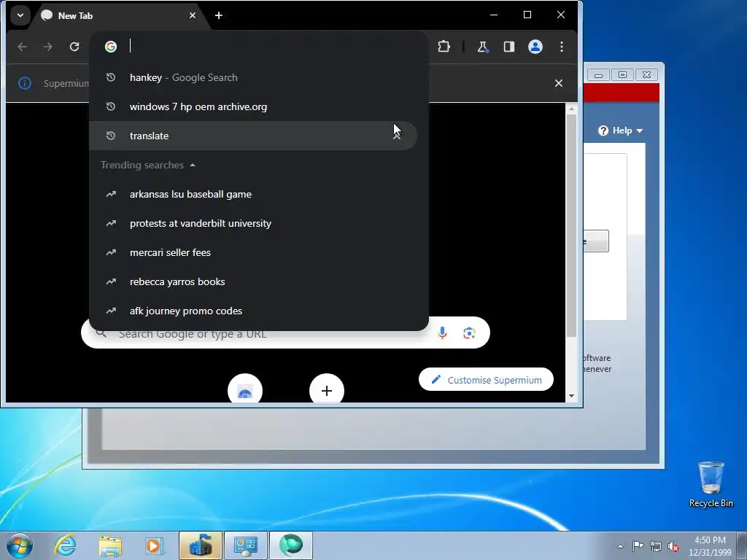Image resolution: width=747 pixels, height=560 pixels.
Task: Click the address bar input field
Action: pos(271,47)
